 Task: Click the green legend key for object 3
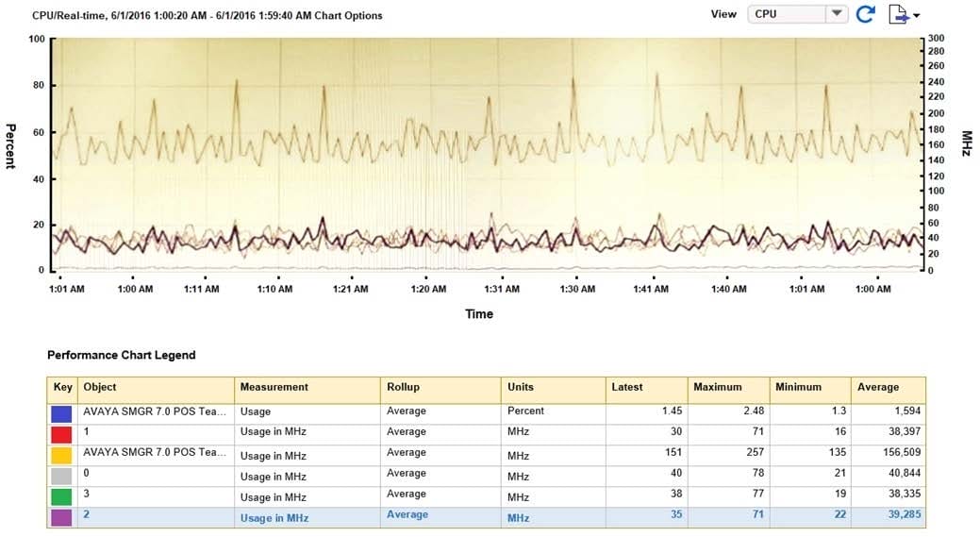coord(63,496)
